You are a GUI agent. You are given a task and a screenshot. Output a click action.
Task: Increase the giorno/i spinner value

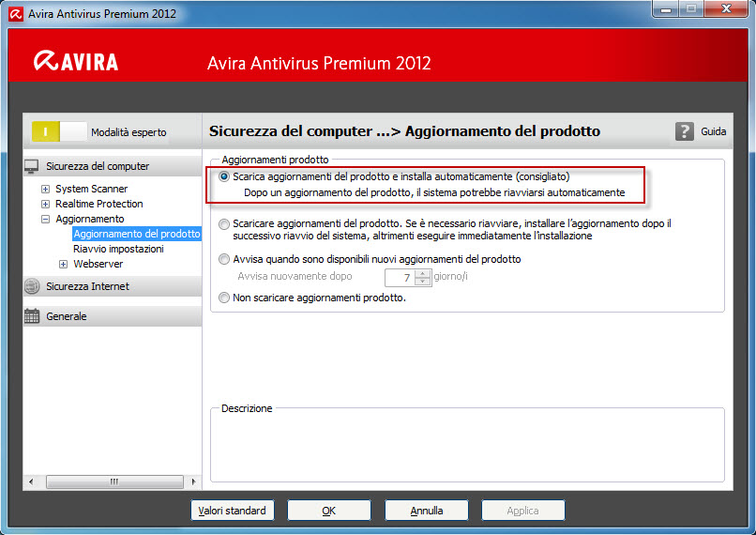point(423,273)
